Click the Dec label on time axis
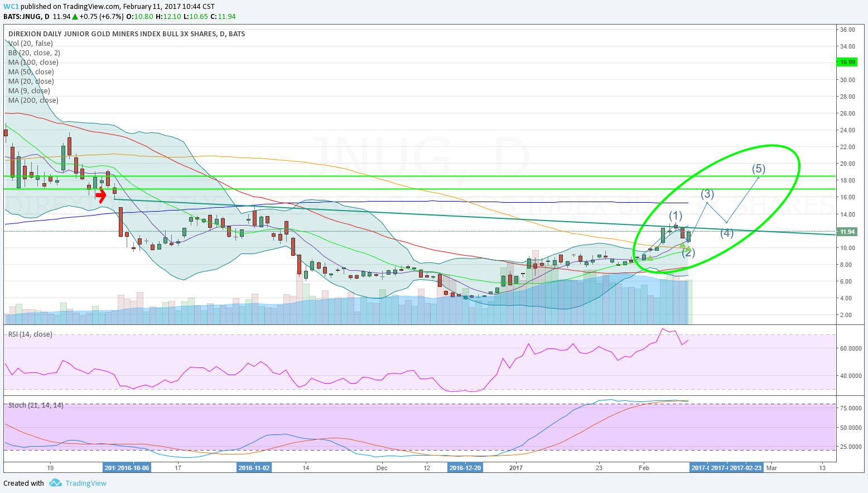 point(382,468)
